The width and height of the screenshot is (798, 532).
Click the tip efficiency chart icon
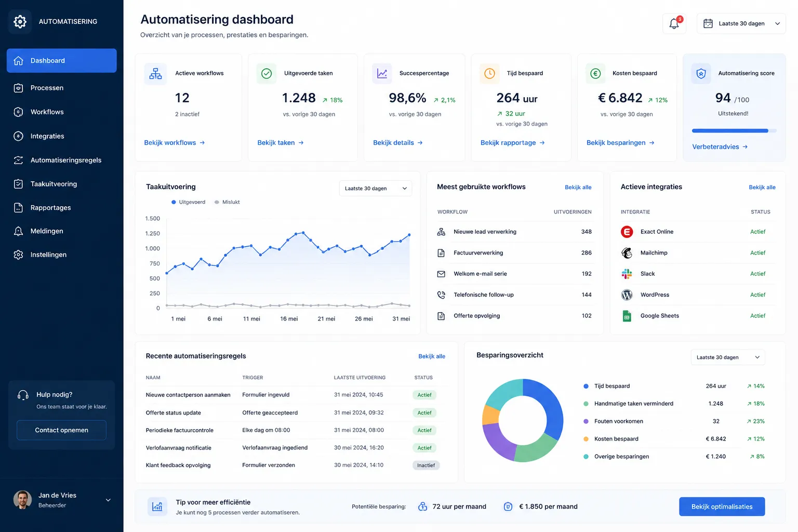point(157,507)
